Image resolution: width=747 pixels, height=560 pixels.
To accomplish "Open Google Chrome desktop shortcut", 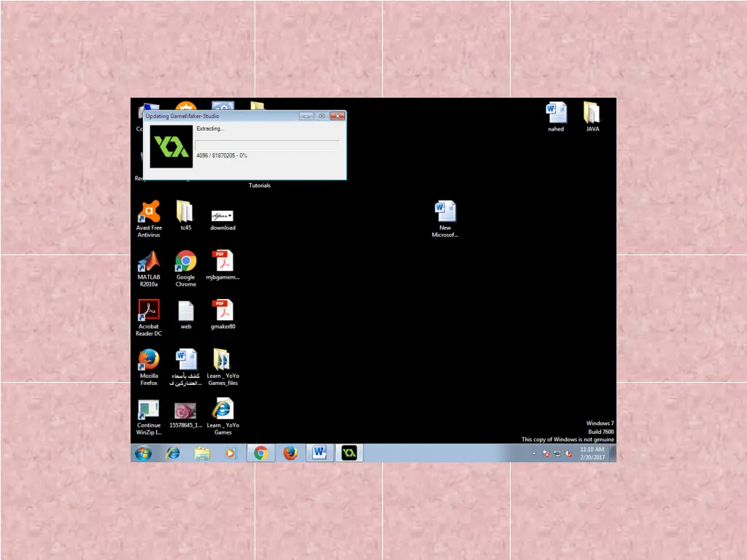I will [x=186, y=262].
